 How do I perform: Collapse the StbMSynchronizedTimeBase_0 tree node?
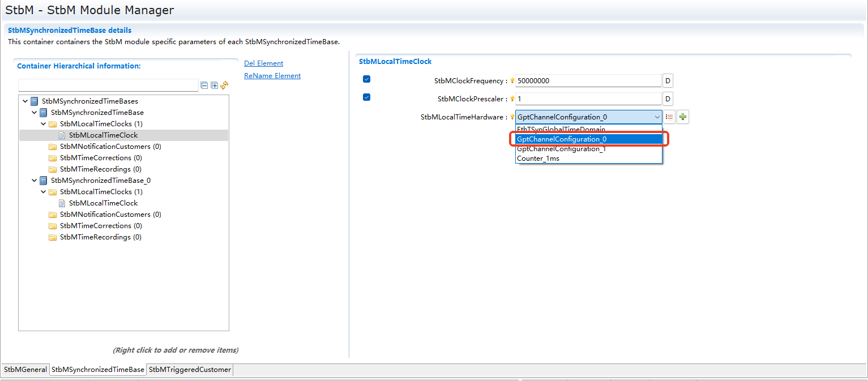pyautogui.click(x=34, y=181)
